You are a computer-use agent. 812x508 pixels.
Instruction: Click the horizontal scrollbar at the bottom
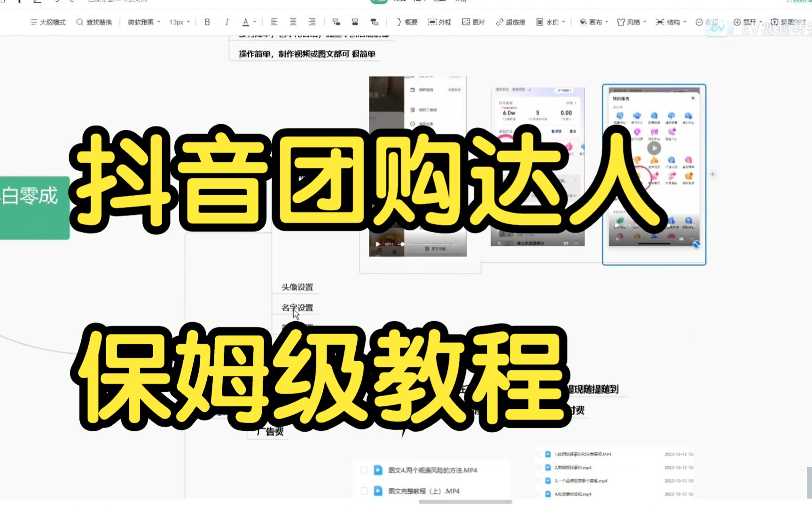(x=465, y=502)
